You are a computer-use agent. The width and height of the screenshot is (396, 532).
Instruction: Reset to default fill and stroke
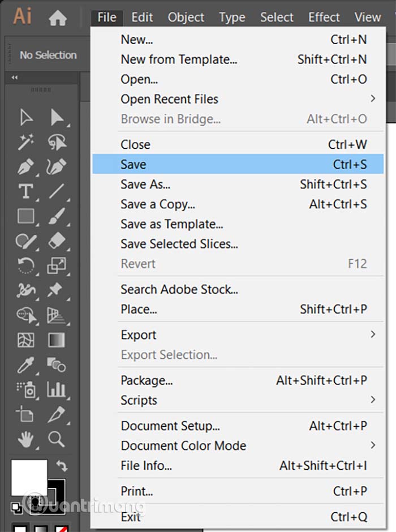[16, 508]
